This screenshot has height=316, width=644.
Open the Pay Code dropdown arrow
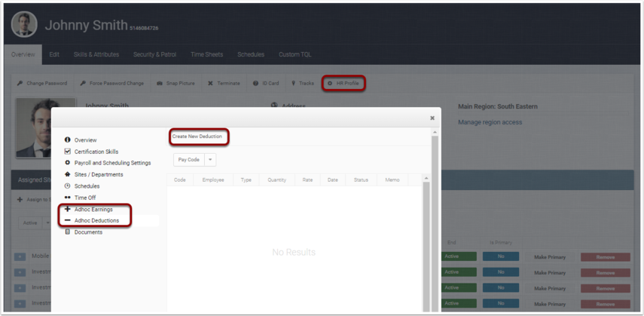[210, 160]
